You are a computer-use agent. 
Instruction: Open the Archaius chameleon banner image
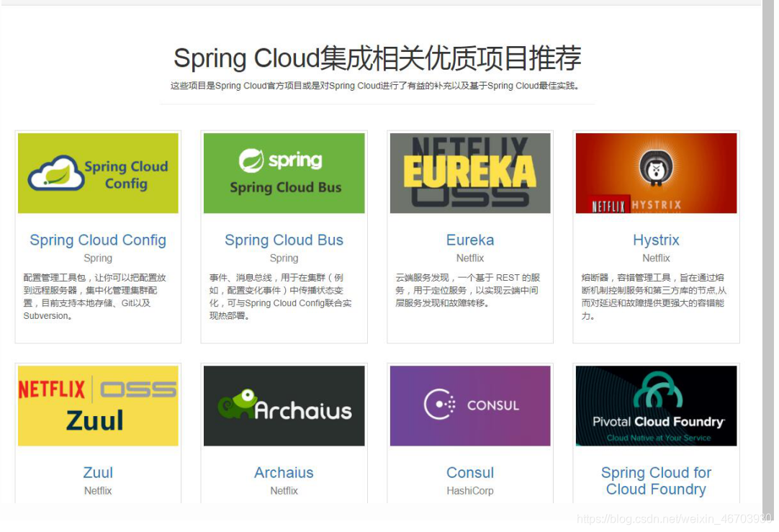[284, 406]
